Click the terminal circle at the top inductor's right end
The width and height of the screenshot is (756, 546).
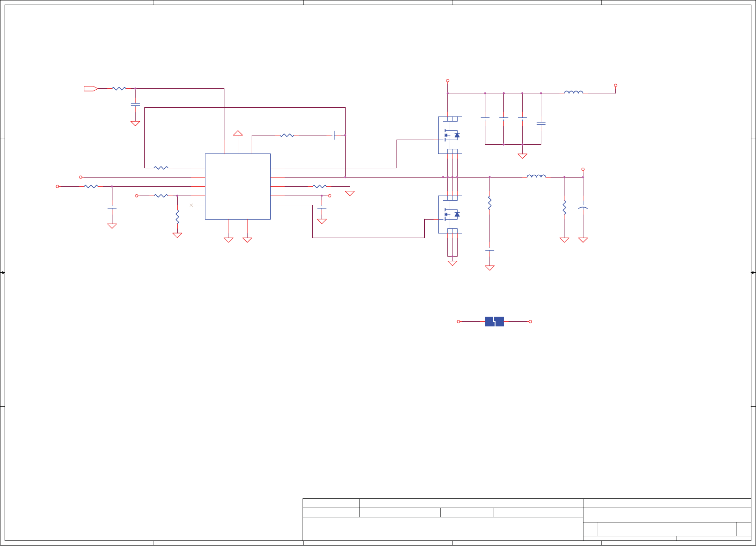pos(615,85)
